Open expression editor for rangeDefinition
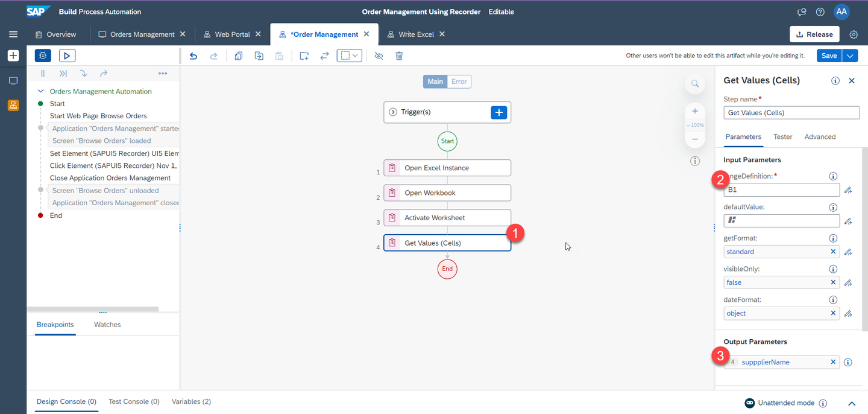 [848, 190]
